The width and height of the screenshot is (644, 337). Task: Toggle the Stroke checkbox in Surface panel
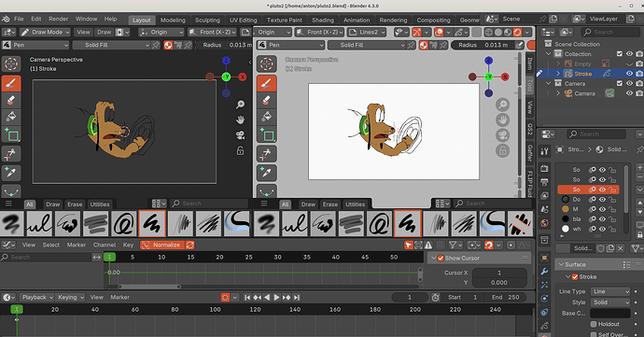click(575, 277)
